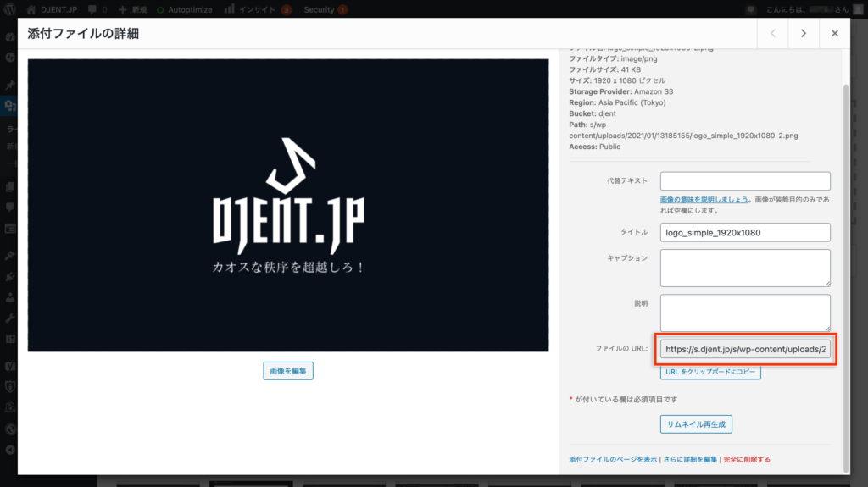Image resolution: width=868 pixels, height=487 pixels.
Task: Open the top pin icon in sidebar
Action: [x=10, y=85]
